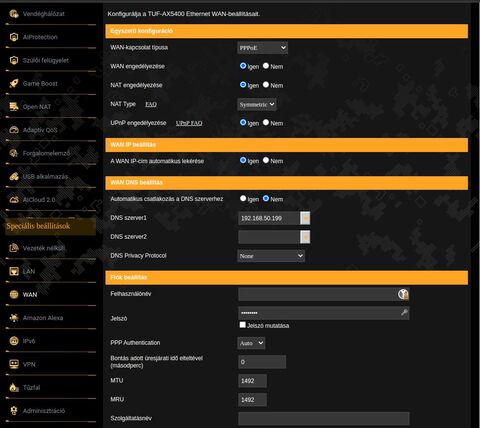Focus the Jelszó password field
480x428 pixels.
(x=324, y=313)
